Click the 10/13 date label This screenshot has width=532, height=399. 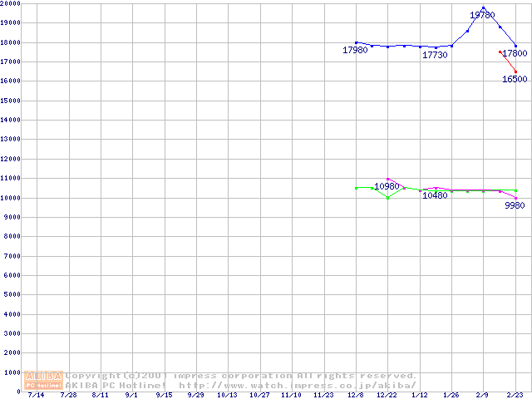click(227, 395)
